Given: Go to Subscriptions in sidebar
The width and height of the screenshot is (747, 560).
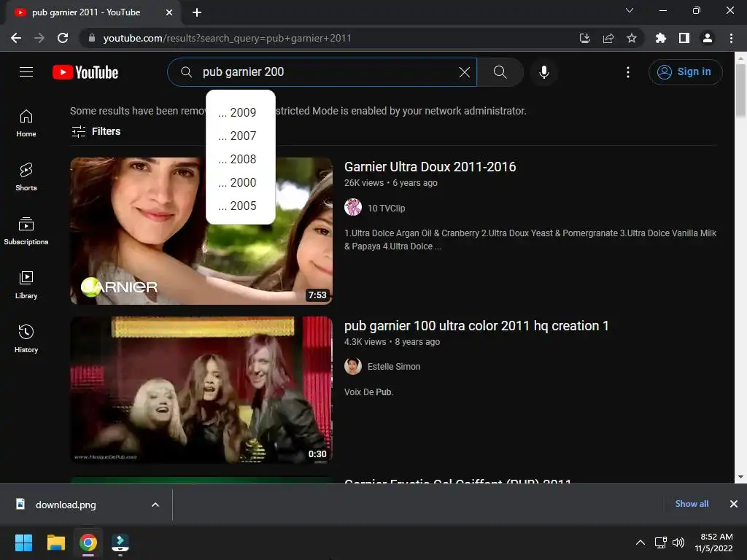Looking at the screenshot, I should coord(26,230).
